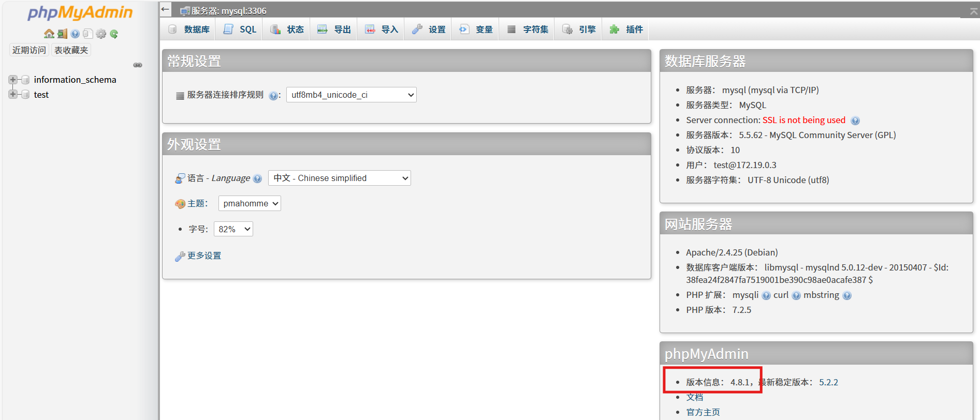Click the 文档 (Documentation) link

point(695,397)
